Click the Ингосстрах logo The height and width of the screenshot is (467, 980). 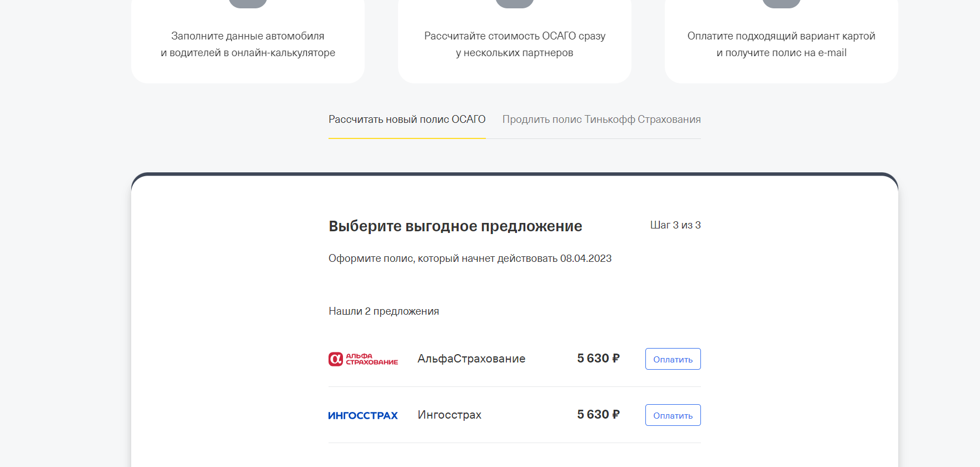[363, 415]
